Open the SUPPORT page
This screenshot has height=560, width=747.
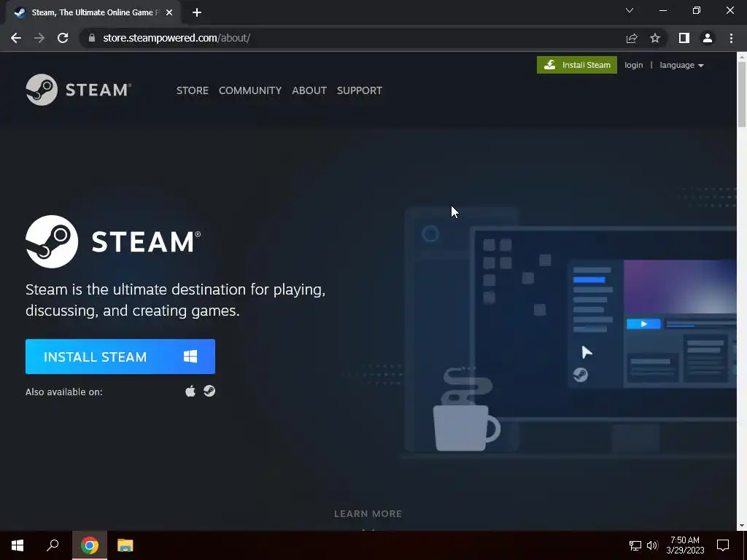pos(359,90)
